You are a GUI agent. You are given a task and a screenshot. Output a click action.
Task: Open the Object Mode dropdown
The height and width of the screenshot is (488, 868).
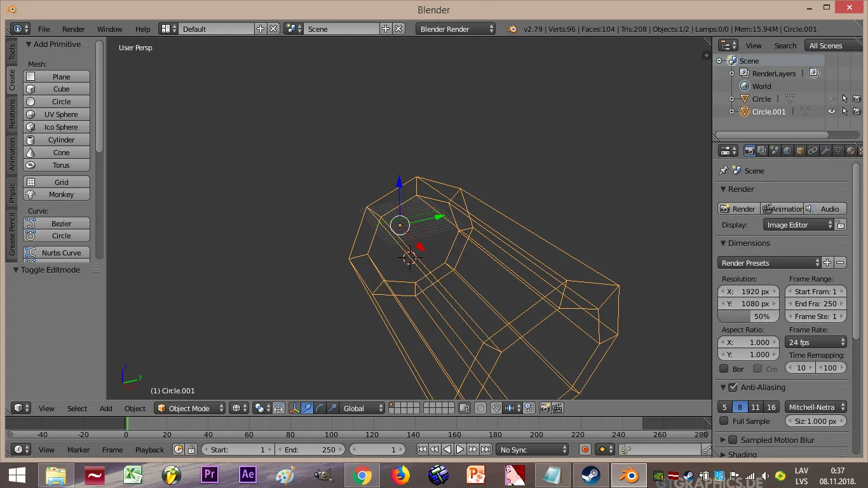(x=191, y=408)
